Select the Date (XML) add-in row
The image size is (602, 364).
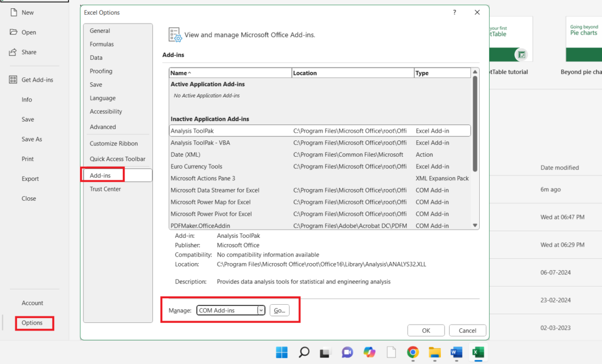click(320, 154)
